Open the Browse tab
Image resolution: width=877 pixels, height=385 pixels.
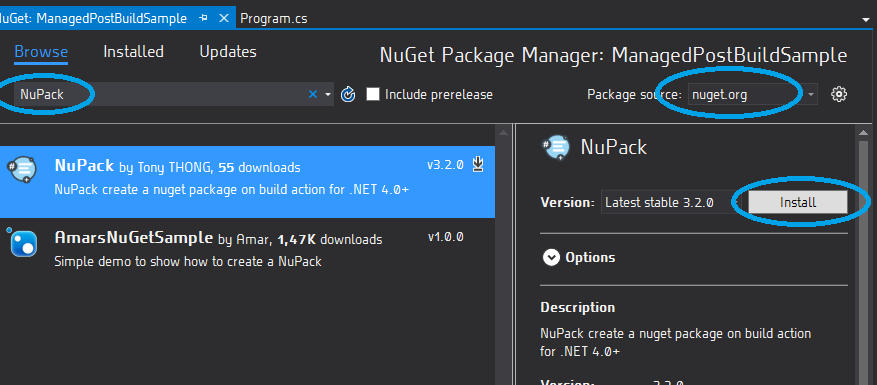(x=41, y=52)
